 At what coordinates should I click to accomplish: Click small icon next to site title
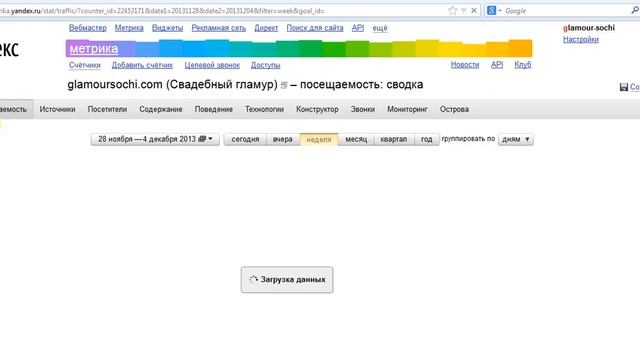tap(284, 85)
